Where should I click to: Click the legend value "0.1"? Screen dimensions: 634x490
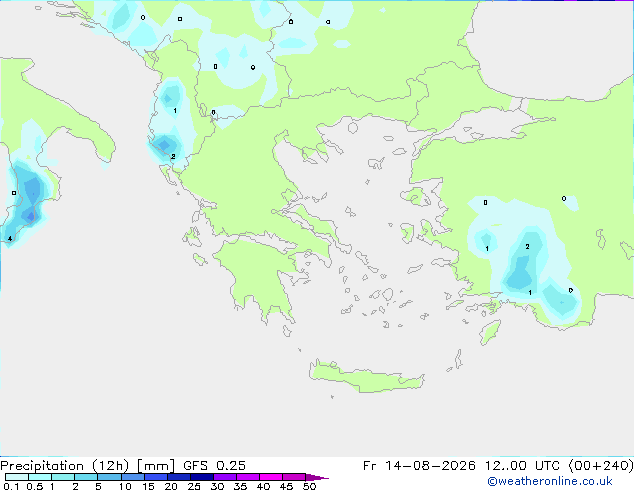(11, 486)
